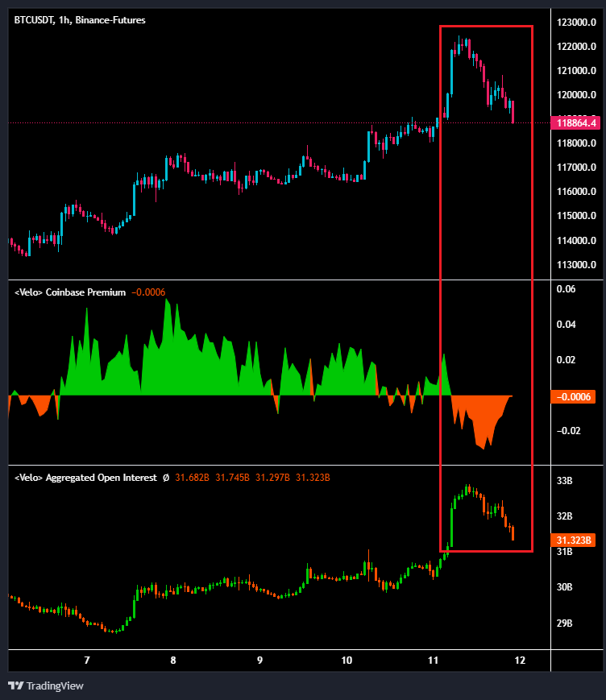Click the 33B open interest scale label

(x=564, y=481)
